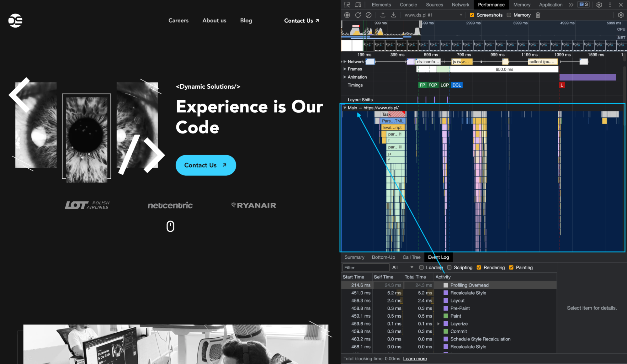
Task: Open the Network panel tab
Action: [x=460, y=5]
